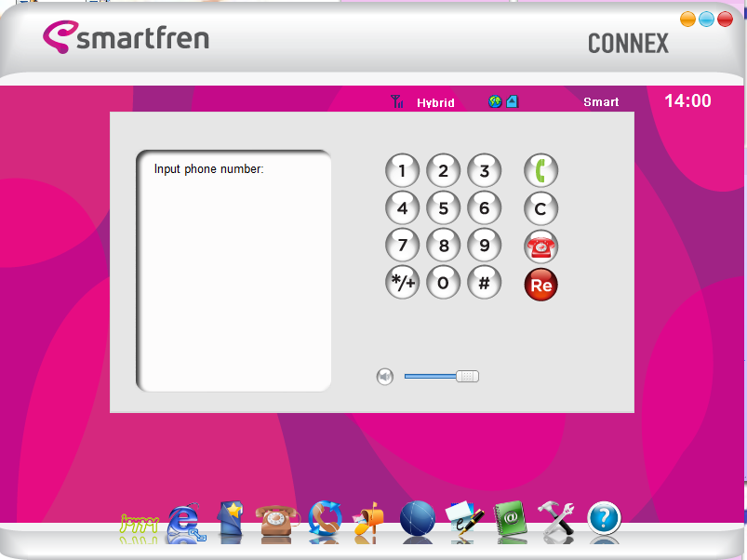This screenshot has width=747, height=560.
Task: Minimize window with orange circle button
Action: pos(687,19)
